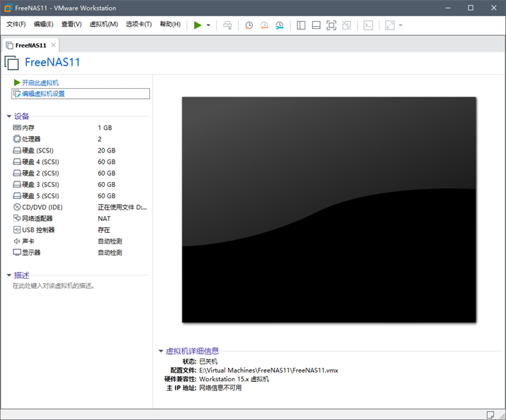This screenshot has height=420, width=506.
Task: Enter full screen mode icon
Action: coord(331,25)
